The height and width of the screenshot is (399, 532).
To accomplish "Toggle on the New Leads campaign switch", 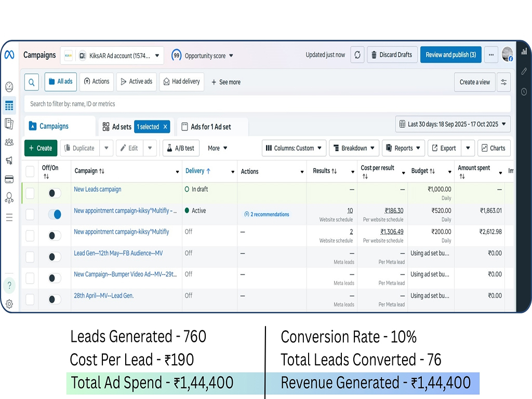I will pyautogui.click(x=55, y=193).
